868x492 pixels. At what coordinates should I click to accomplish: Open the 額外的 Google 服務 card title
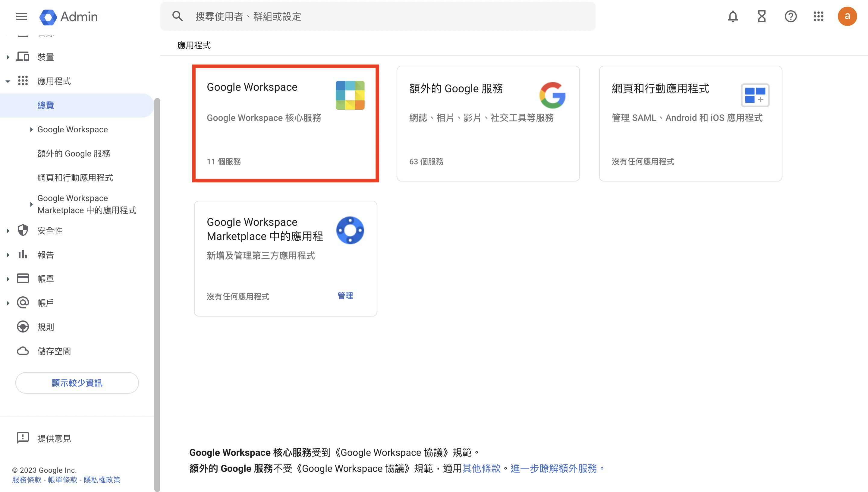point(456,89)
